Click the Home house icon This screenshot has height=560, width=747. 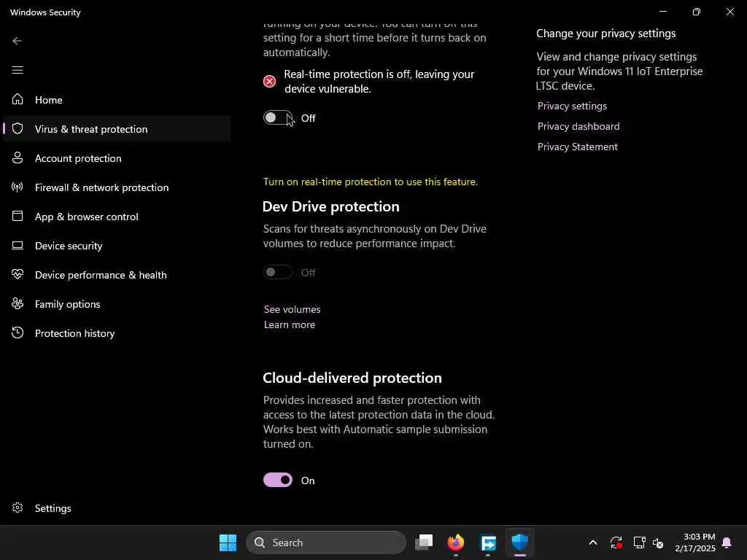coord(18,99)
